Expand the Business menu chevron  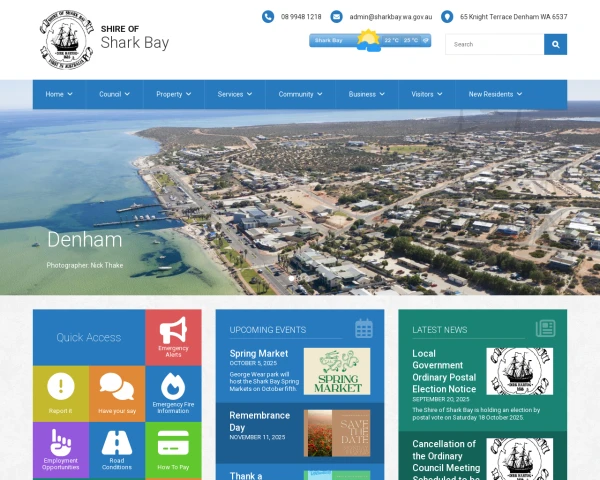coord(382,94)
